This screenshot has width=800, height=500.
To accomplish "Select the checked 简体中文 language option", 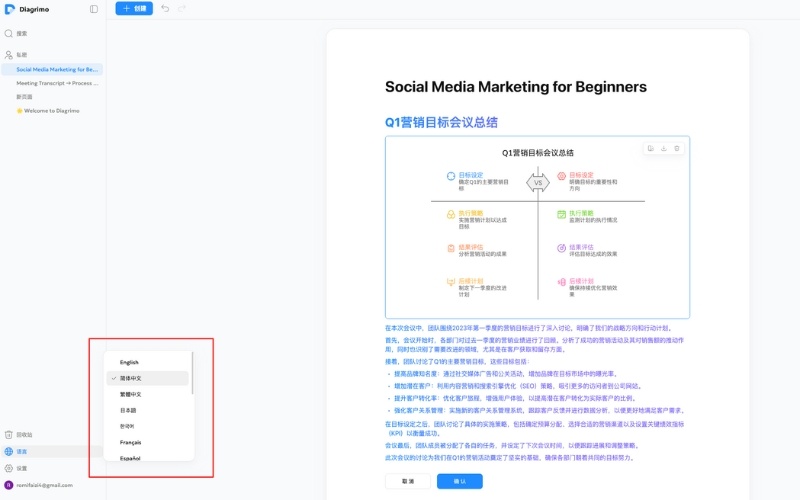I will tap(147, 378).
